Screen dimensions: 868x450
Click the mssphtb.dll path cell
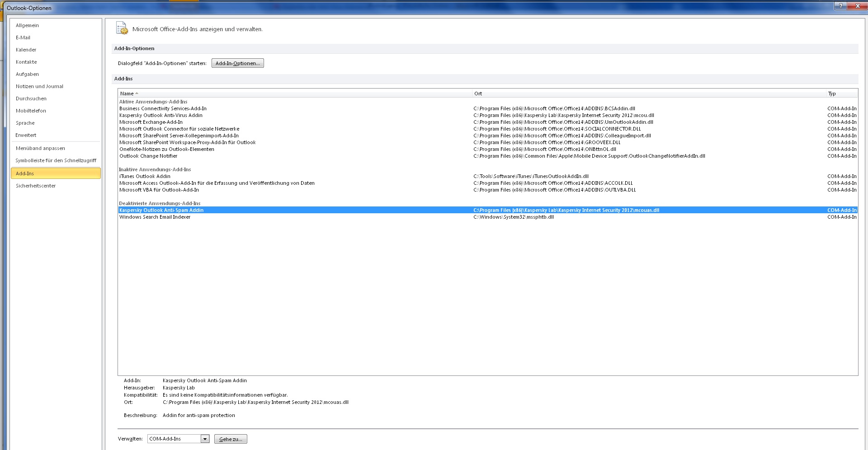click(514, 217)
